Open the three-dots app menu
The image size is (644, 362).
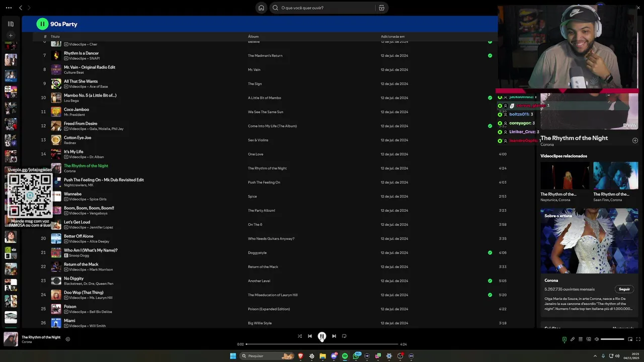[x=9, y=8]
